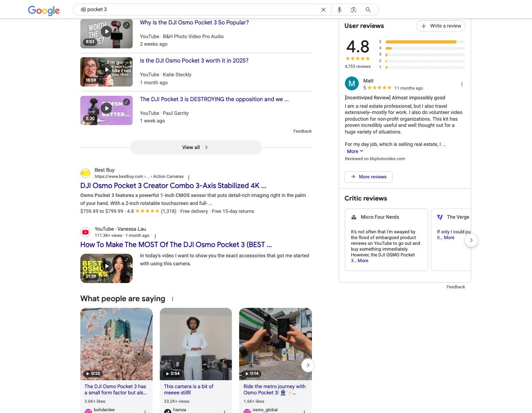This screenshot has height=413, width=532.
Task: Click The Verge logo icon
Action: point(440,217)
